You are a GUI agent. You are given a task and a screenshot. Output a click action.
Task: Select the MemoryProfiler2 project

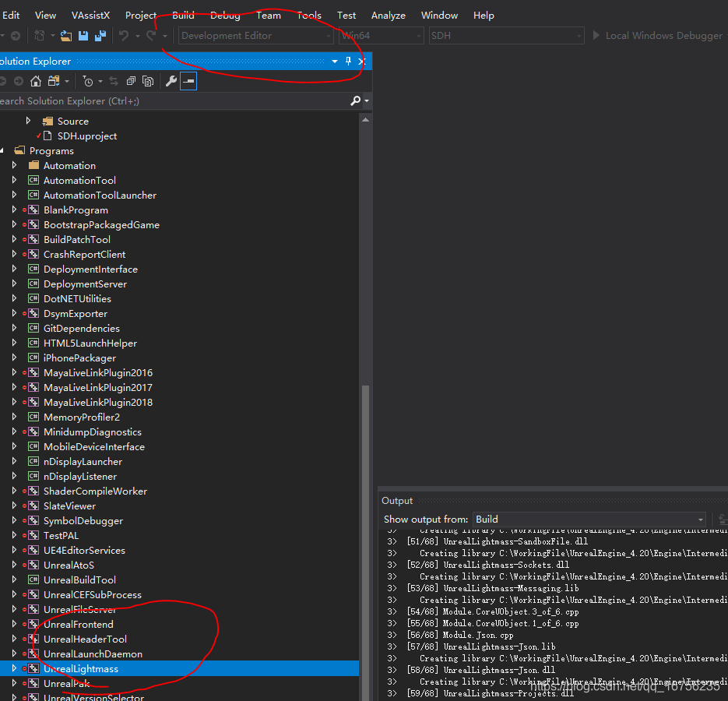pyautogui.click(x=82, y=417)
